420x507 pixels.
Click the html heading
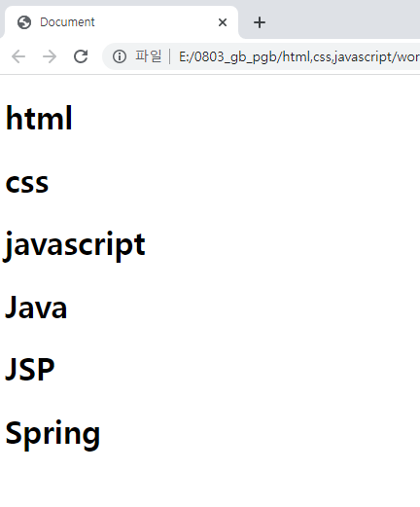pyautogui.click(x=39, y=118)
